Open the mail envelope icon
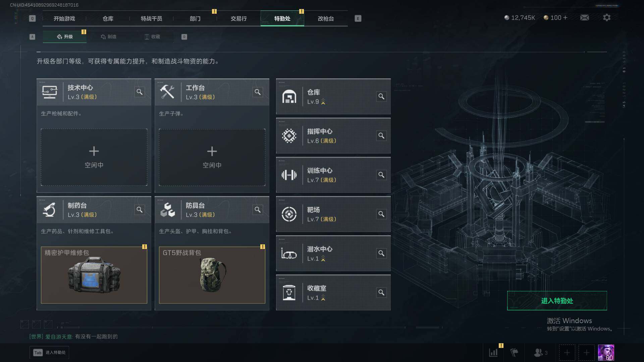The width and height of the screenshot is (644, 362). click(585, 17)
